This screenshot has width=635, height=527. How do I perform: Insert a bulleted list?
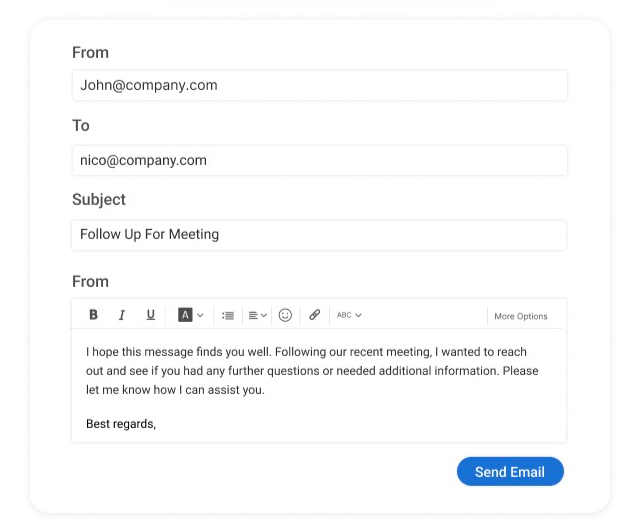pos(228,315)
